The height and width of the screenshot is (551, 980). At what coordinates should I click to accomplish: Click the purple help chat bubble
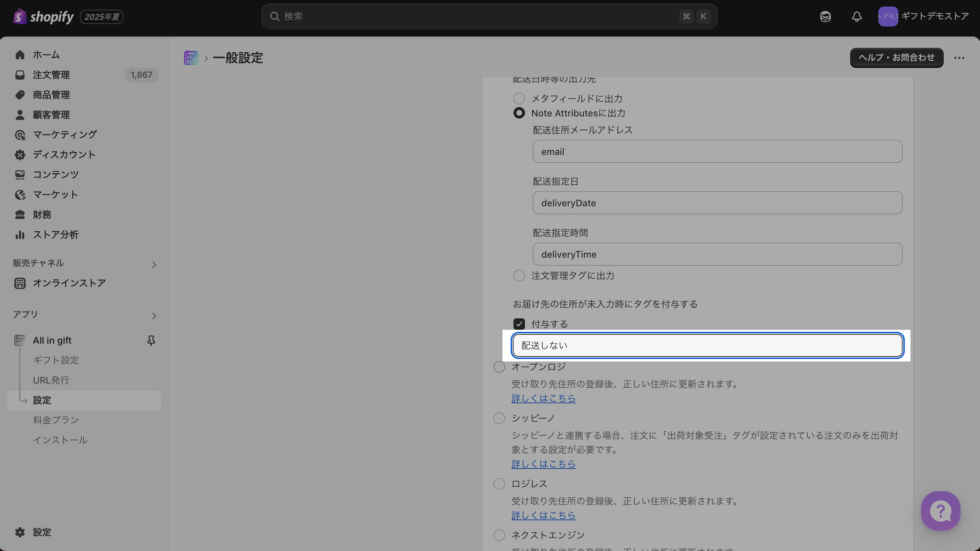[x=940, y=511]
